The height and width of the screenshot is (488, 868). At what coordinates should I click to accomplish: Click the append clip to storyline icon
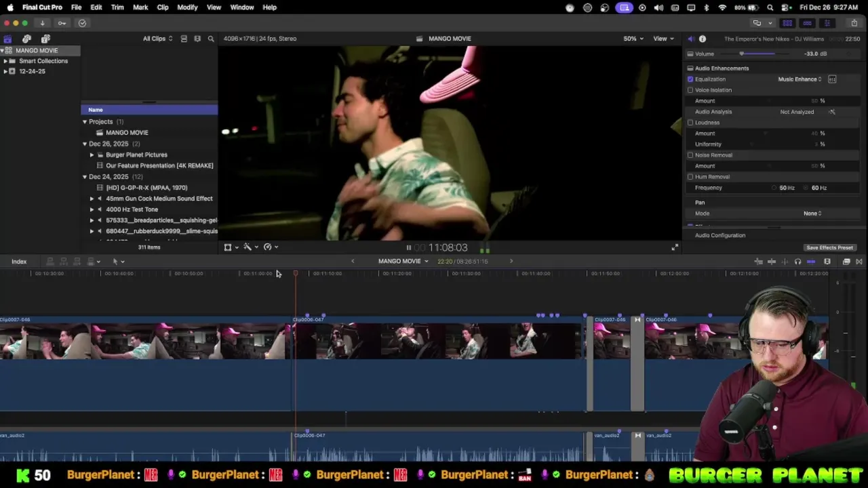point(77,262)
